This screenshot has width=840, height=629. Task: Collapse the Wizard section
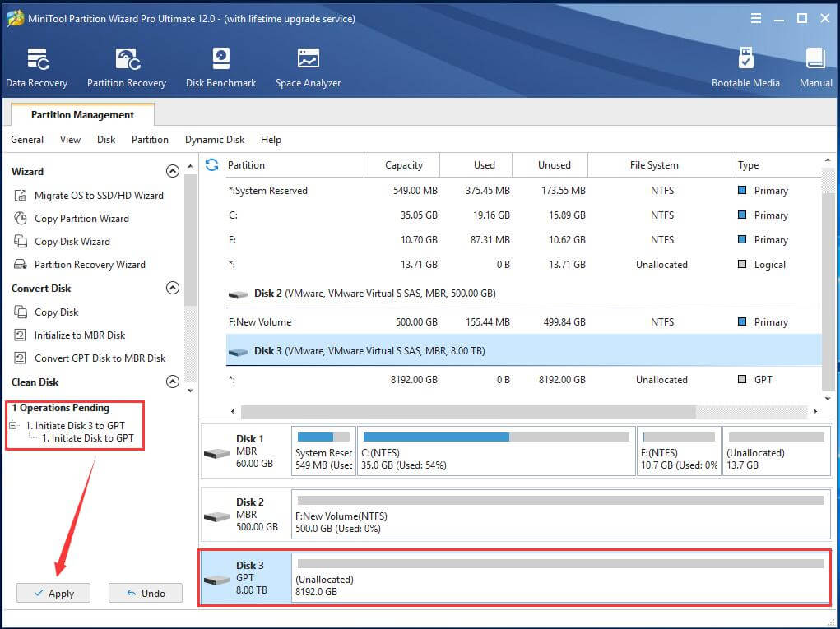173,171
